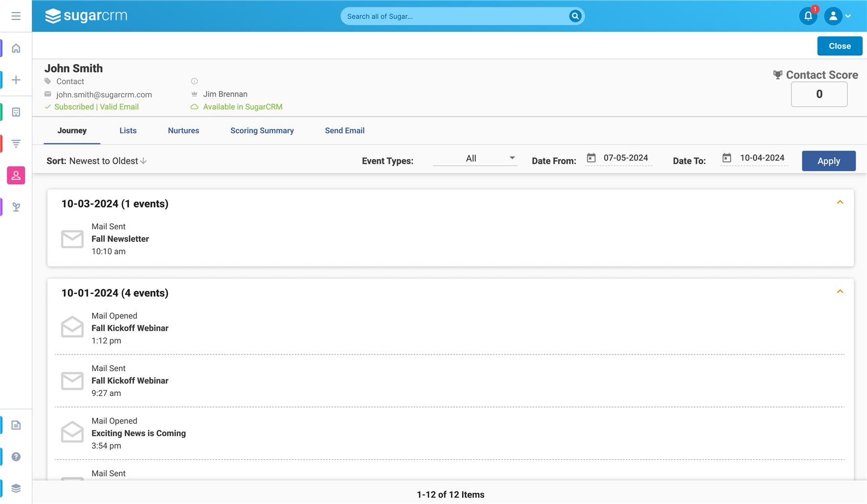
Task: Open the notifications bell
Action: (808, 16)
